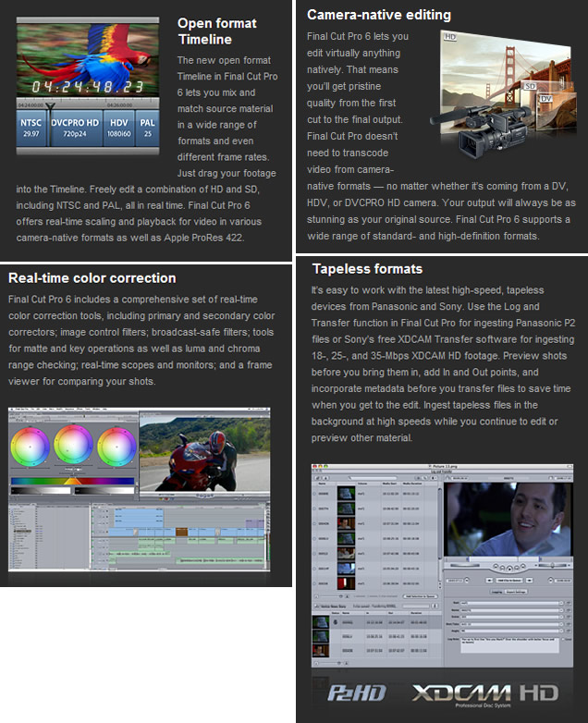
Task: Select the first clip thumbnail in browse list
Action: (346, 494)
